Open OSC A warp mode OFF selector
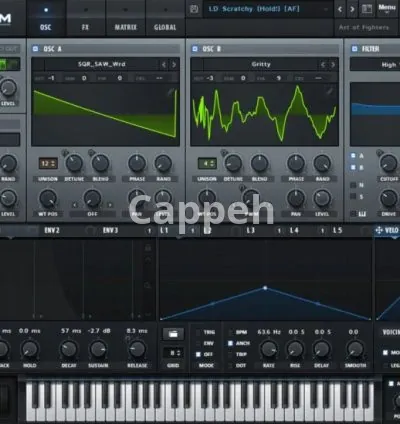 coord(92,214)
